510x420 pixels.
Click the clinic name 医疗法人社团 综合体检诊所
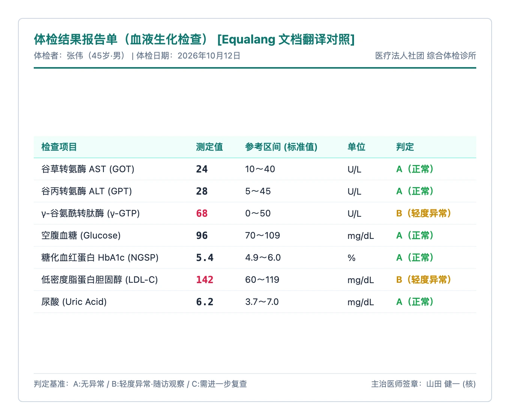(x=426, y=56)
